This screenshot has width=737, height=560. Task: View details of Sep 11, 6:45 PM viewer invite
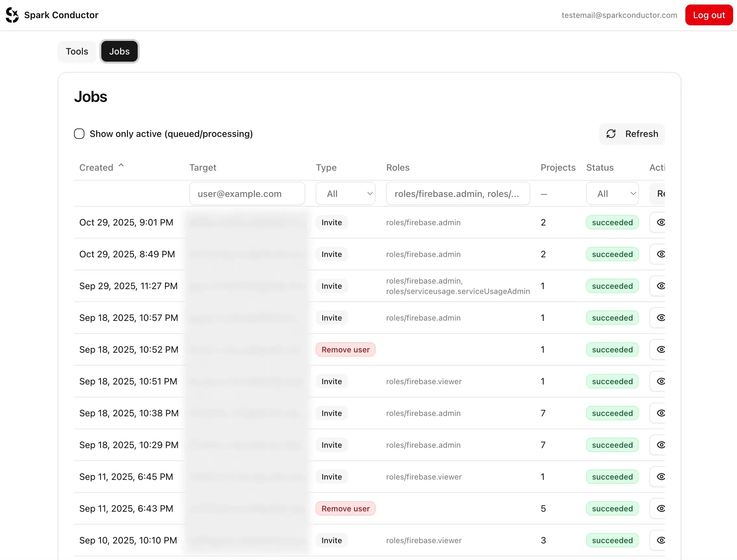tap(662, 477)
